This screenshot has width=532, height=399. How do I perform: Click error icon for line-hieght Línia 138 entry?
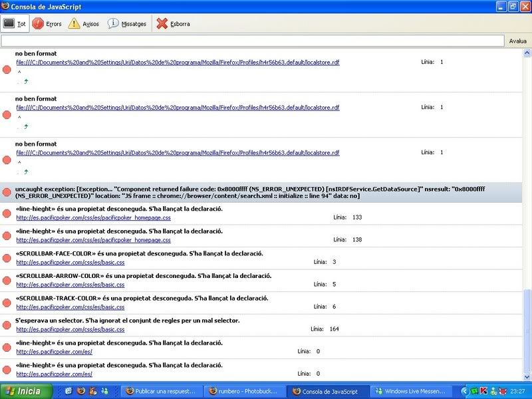[x=7, y=236]
